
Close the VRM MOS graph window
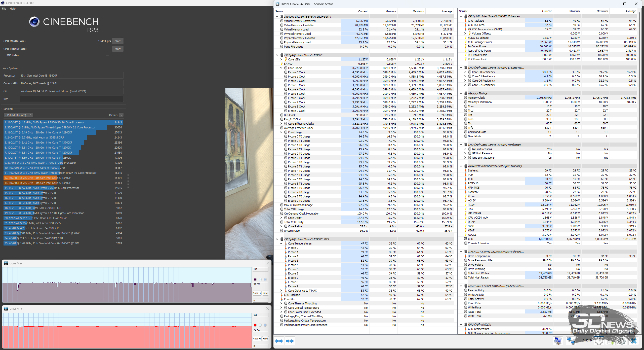tap(268, 309)
